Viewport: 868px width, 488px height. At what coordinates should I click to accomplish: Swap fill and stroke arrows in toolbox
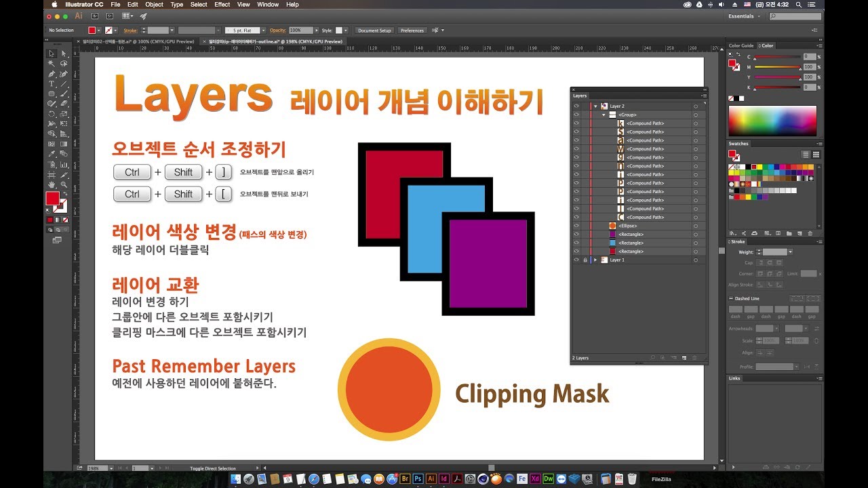(x=66, y=194)
